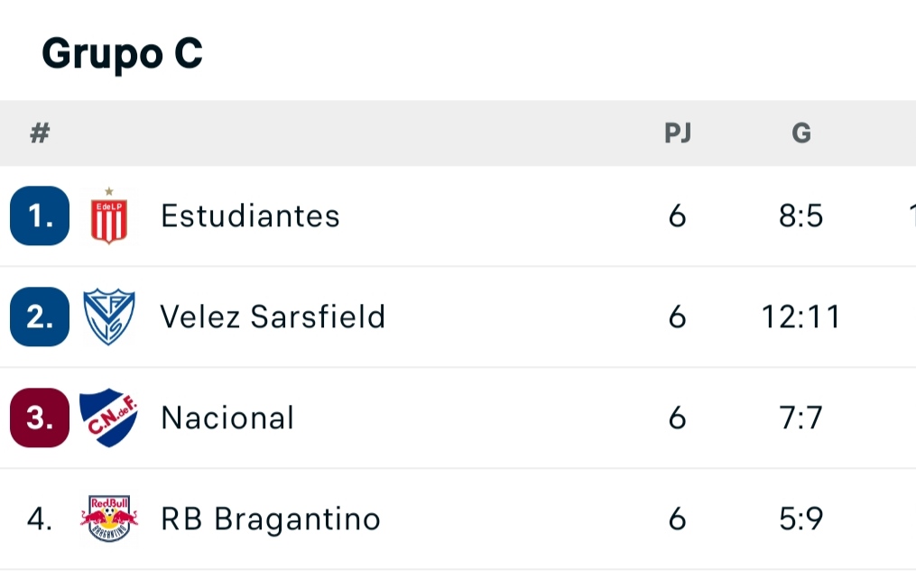Tap the position 4 rank number
This screenshot has height=588, width=916.
click(x=40, y=519)
